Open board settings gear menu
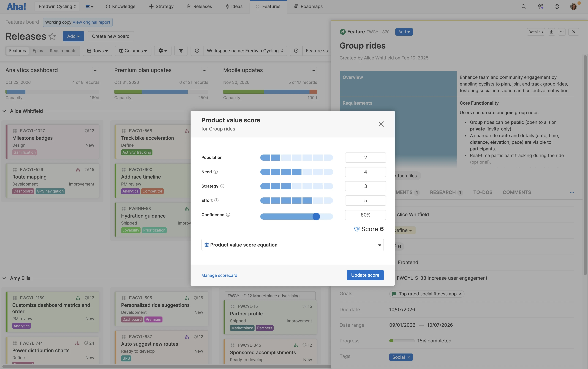 [x=163, y=51]
